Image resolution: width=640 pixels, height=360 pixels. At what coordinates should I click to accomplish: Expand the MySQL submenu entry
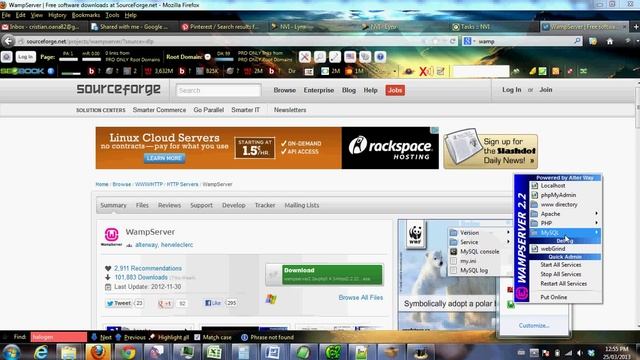[565, 233]
